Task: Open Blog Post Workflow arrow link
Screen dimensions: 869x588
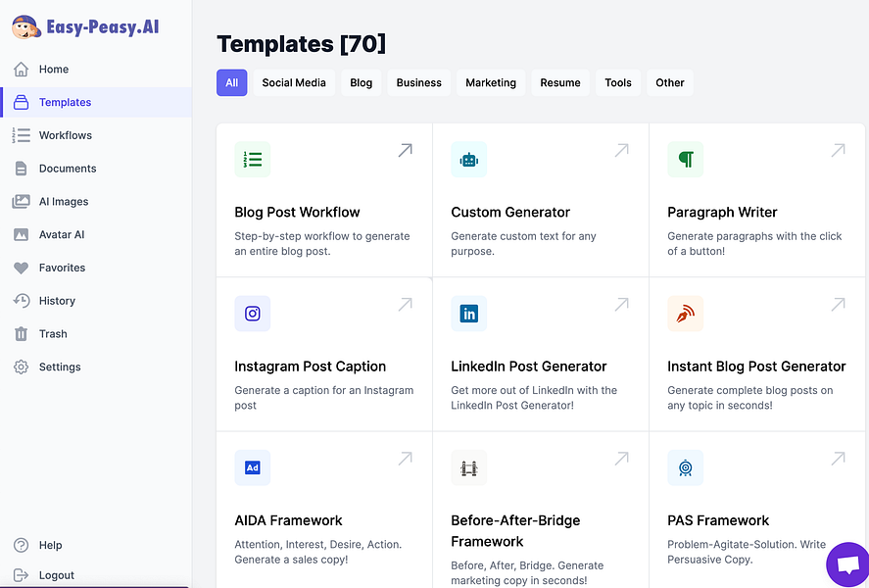Action: tap(405, 150)
